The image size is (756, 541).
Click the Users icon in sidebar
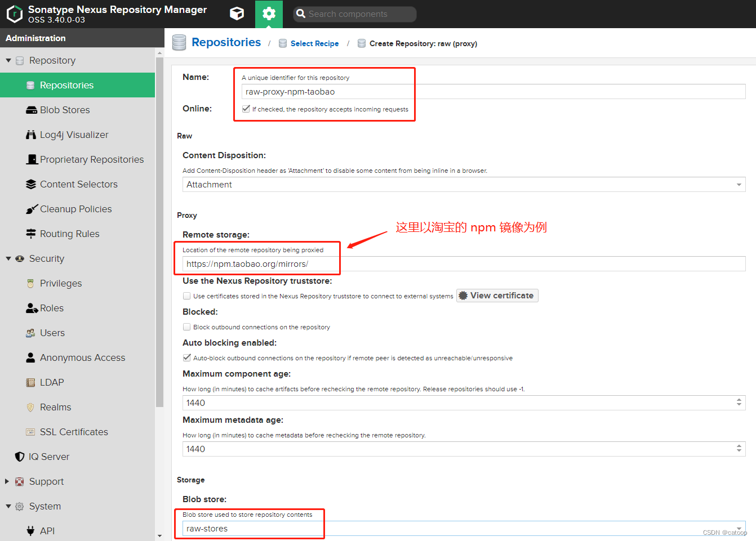tap(30, 333)
